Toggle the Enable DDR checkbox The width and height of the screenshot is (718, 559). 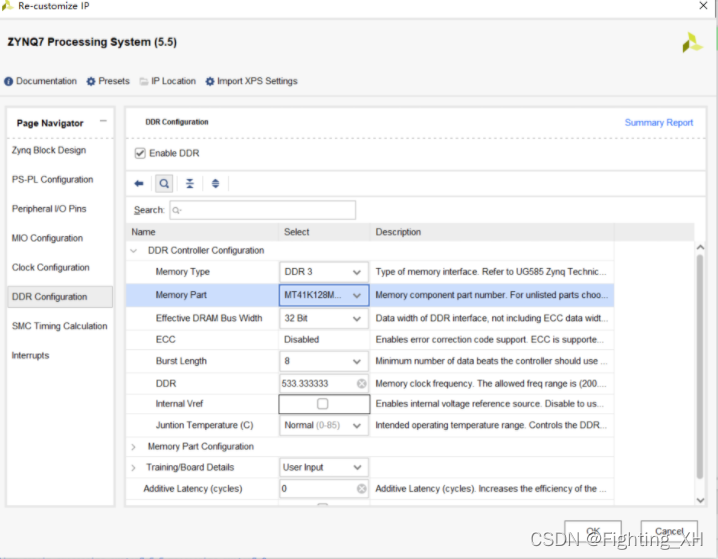[140, 153]
